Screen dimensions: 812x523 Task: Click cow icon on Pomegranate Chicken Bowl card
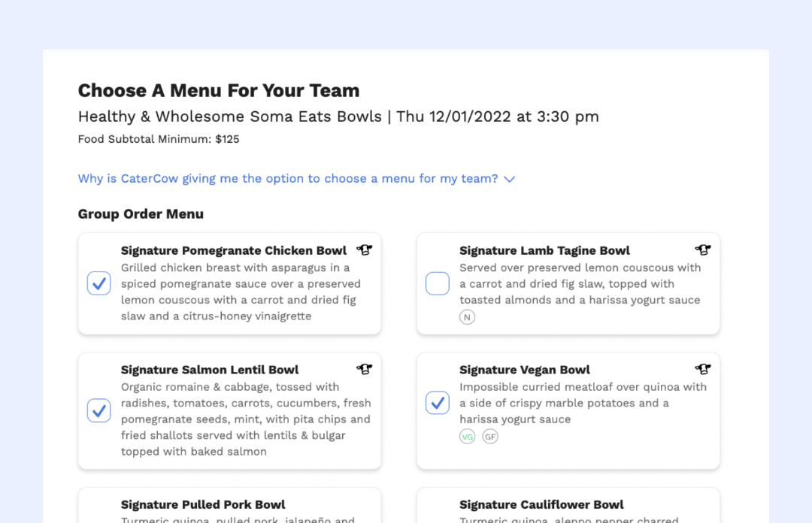[x=365, y=250]
